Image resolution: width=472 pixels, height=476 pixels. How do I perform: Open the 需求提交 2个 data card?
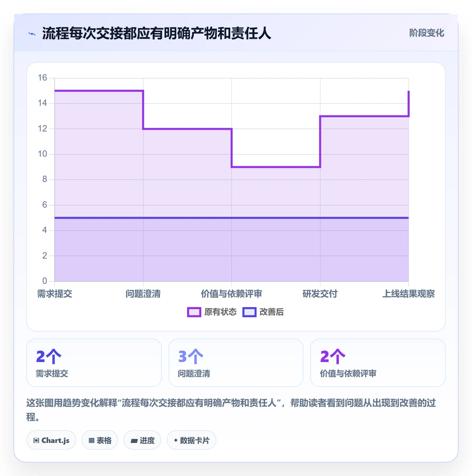94,363
